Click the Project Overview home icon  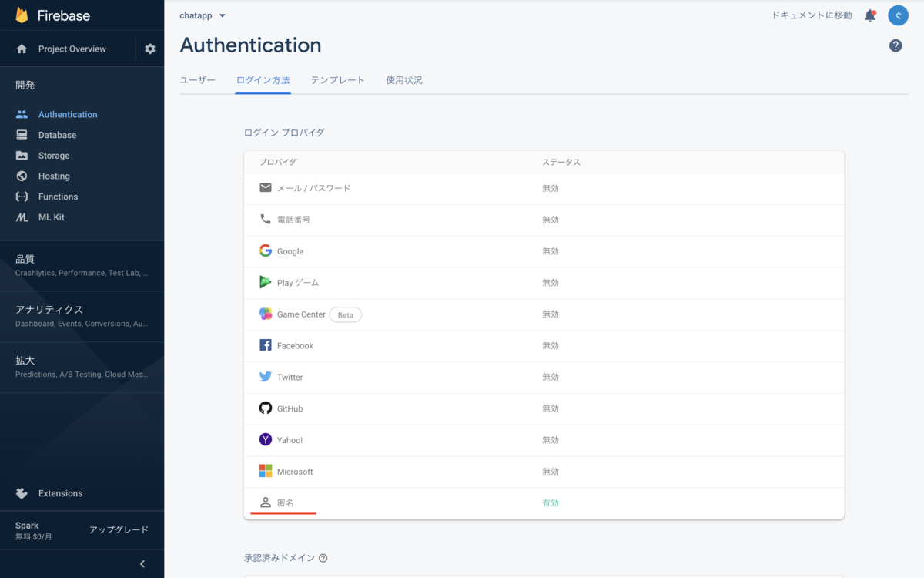click(x=22, y=49)
